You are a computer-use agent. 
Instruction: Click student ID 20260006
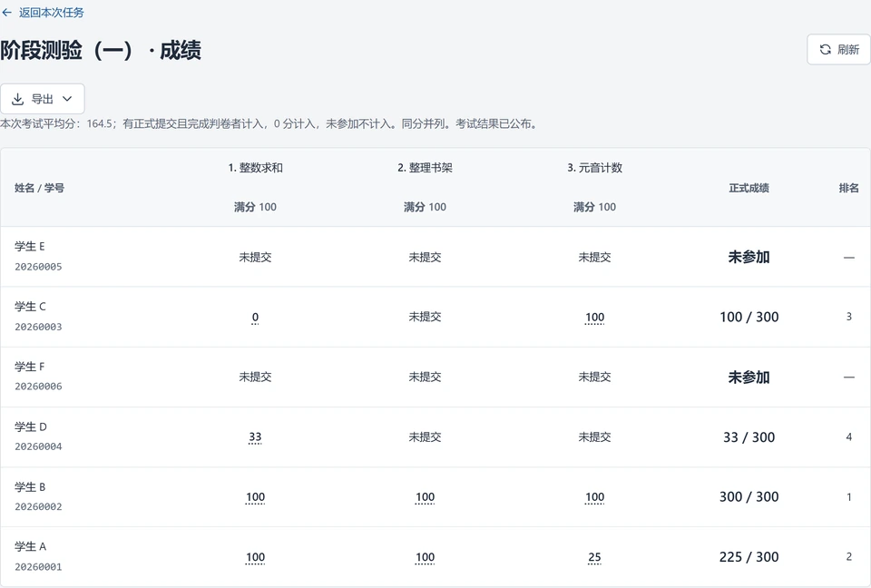point(38,387)
